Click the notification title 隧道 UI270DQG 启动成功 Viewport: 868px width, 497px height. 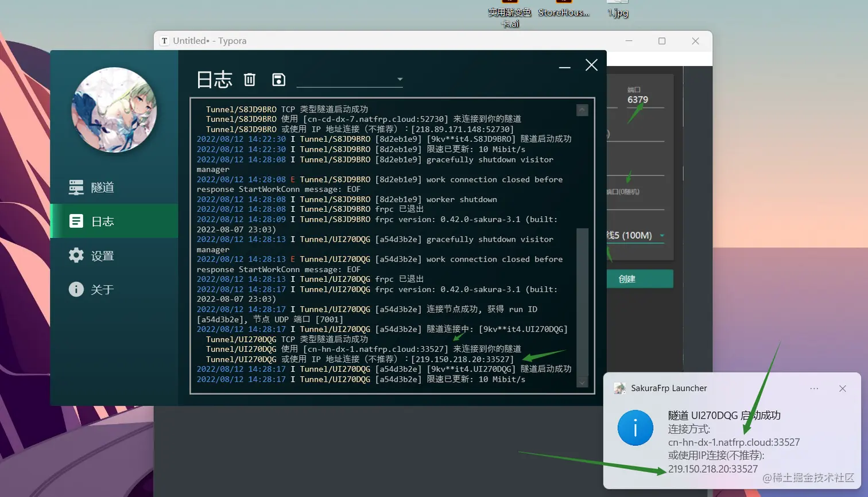(724, 415)
